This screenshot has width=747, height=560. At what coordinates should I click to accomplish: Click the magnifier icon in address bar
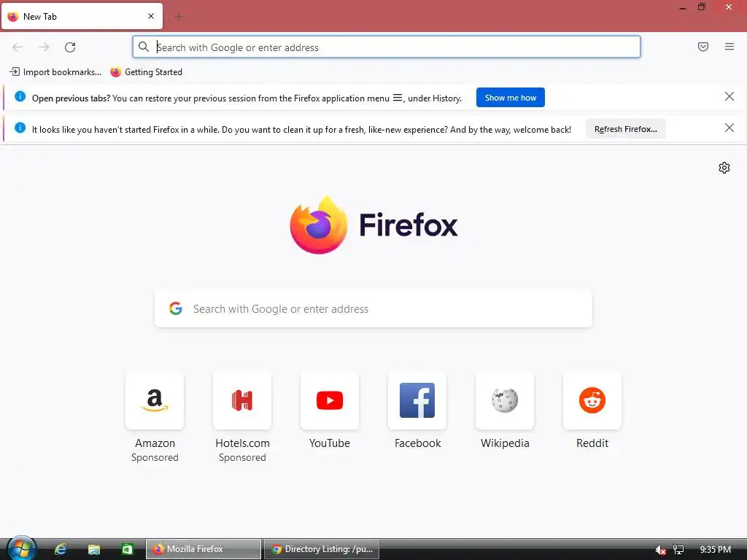[x=144, y=47]
